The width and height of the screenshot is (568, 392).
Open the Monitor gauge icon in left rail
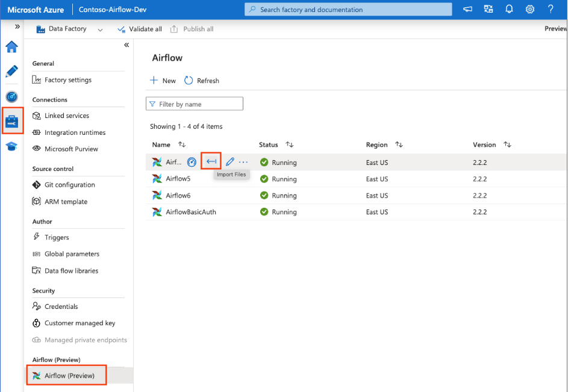pyautogui.click(x=11, y=96)
